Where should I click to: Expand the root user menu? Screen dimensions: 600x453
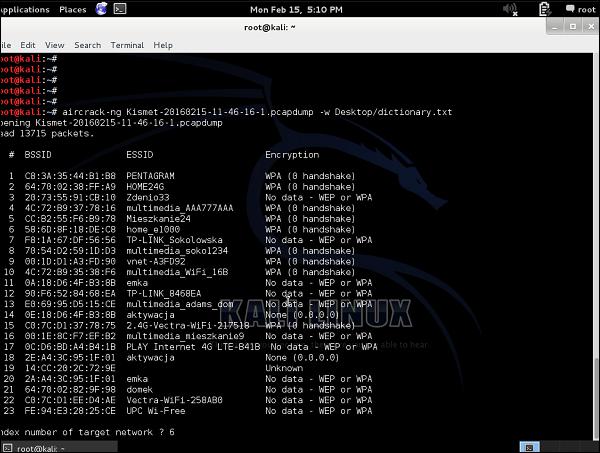point(586,9)
